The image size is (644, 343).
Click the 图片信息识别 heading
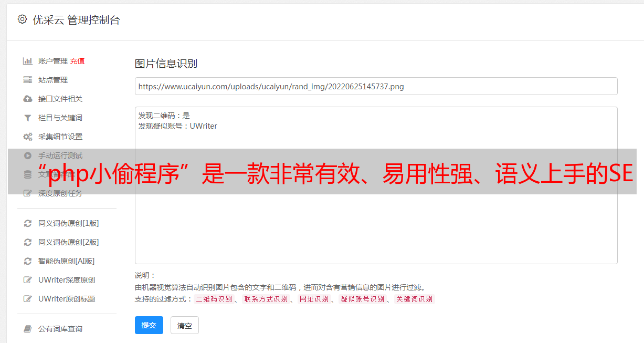click(x=166, y=64)
